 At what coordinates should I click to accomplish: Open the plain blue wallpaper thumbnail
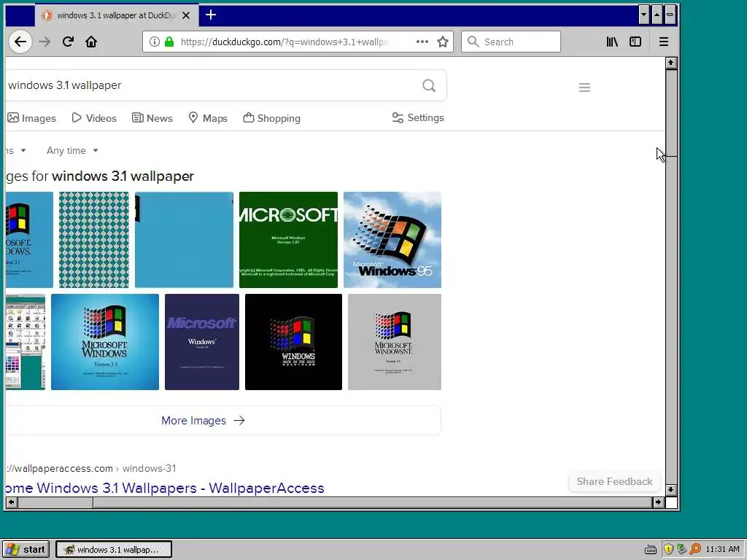click(184, 239)
